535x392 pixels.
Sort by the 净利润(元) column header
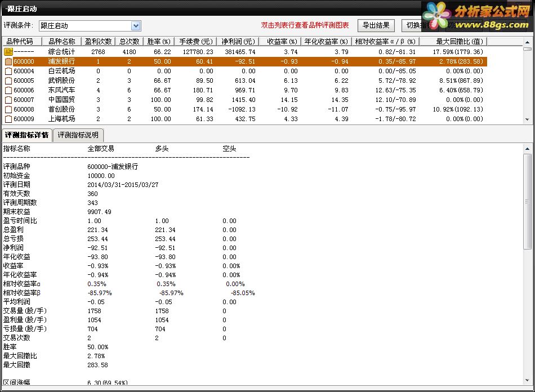click(x=238, y=41)
